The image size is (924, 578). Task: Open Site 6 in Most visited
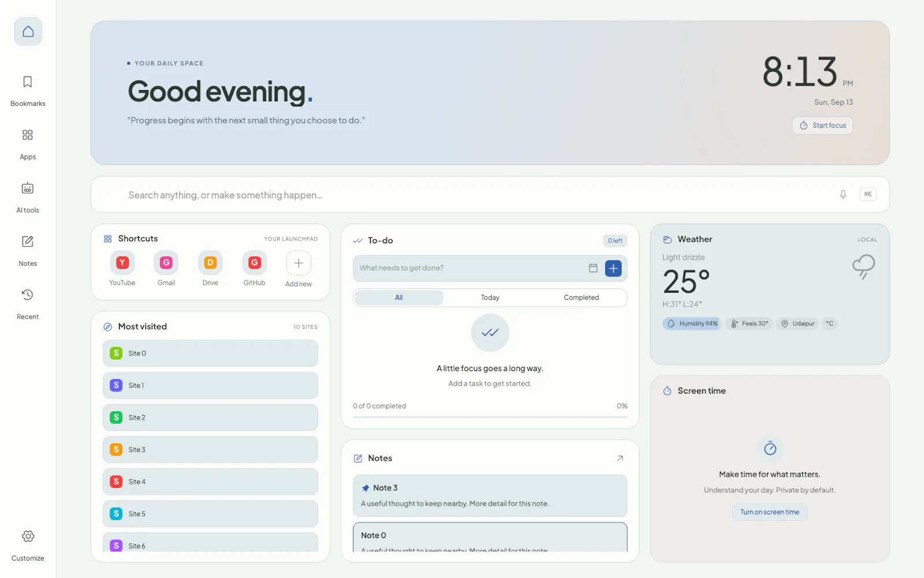coord(210,543)
